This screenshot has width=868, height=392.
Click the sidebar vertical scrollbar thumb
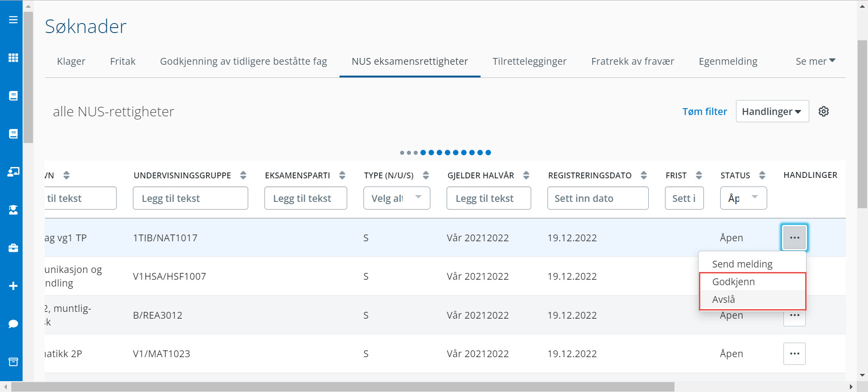point(28,77)
